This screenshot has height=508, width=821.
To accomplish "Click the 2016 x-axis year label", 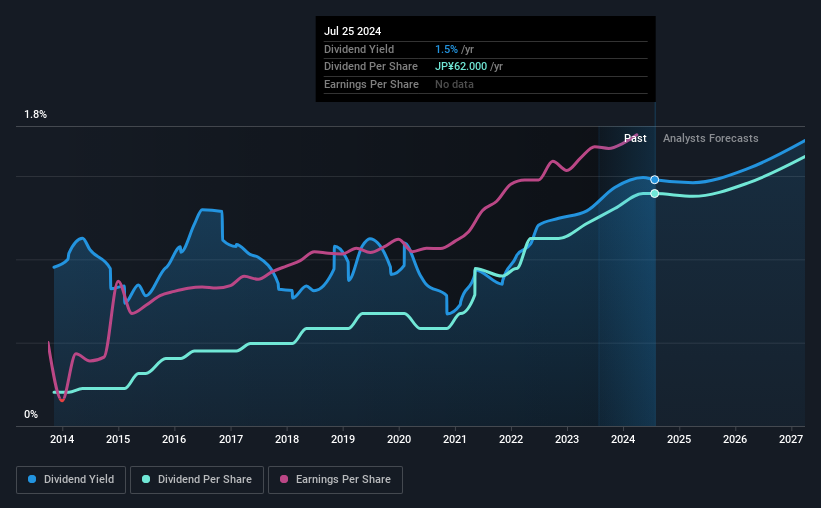I will point(174,439).
